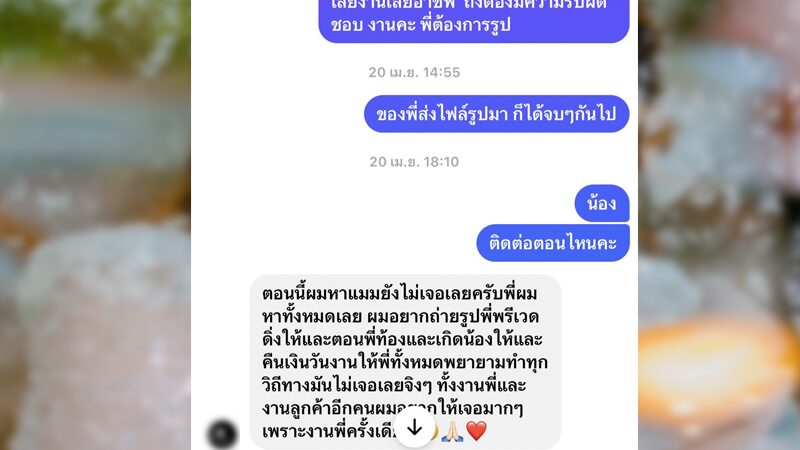800x450 pixels.
Task: Select the ติดต่อตอนไหนคะ message bubble
Action: tap(553, 243)
